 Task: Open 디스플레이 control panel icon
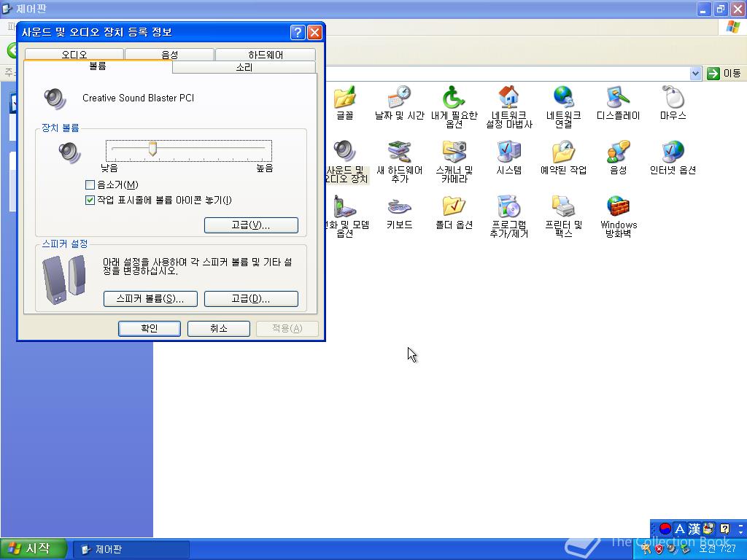619,102
